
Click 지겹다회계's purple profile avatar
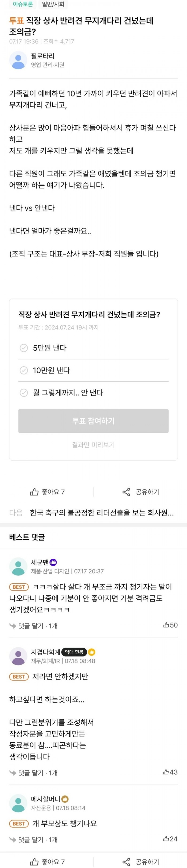point(18,656)
